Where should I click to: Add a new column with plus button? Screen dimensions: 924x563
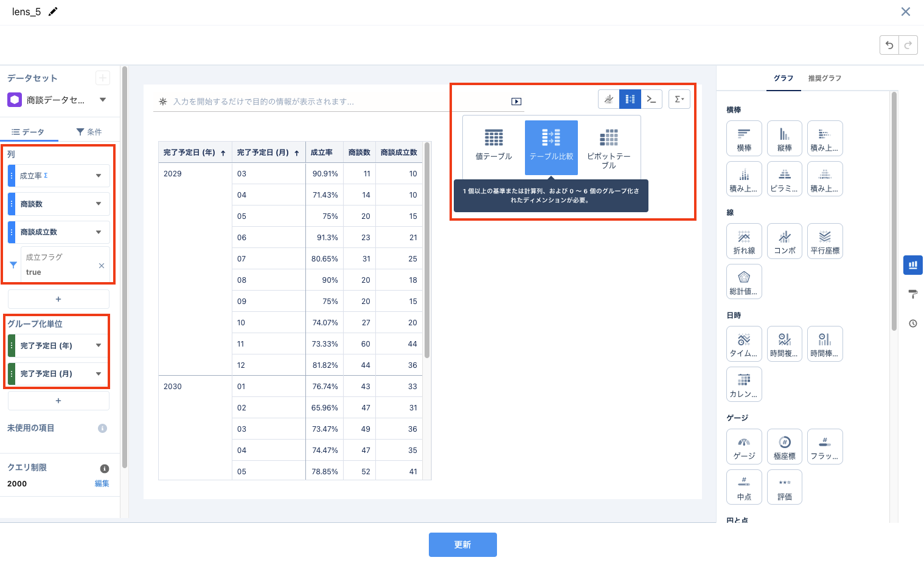point(58,299)
